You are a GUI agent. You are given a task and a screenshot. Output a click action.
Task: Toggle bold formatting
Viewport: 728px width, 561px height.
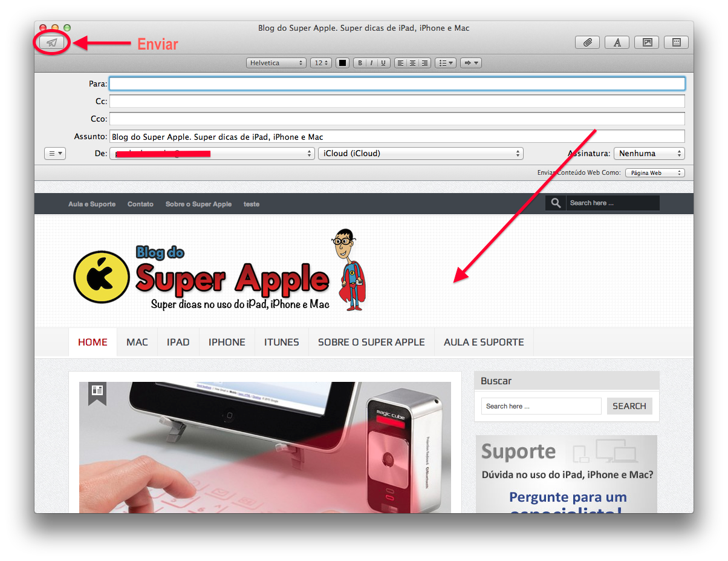360,63
